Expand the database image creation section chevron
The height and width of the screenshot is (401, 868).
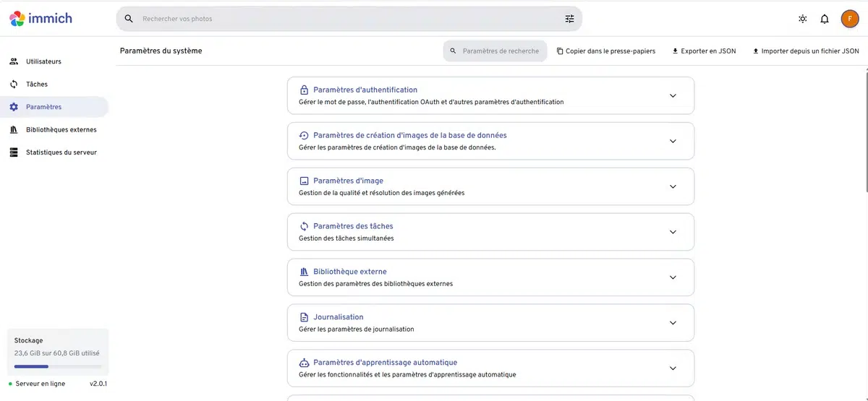[x=673, y=141]
